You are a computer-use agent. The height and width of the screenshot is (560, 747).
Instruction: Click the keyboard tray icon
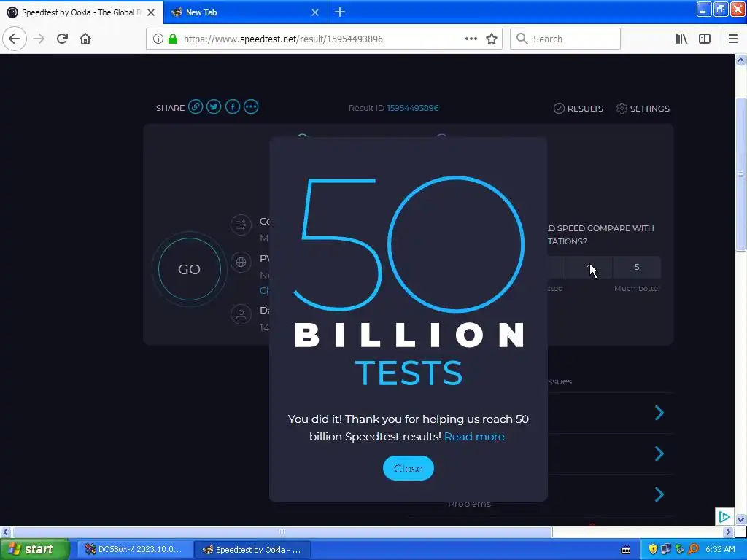tap(626, 550)
